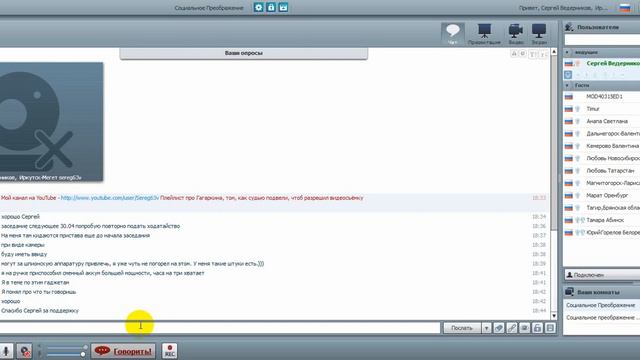640x360 pixels.
Task: Click the Социальное Преображение room title at top
Action: [x=209, y=8]
